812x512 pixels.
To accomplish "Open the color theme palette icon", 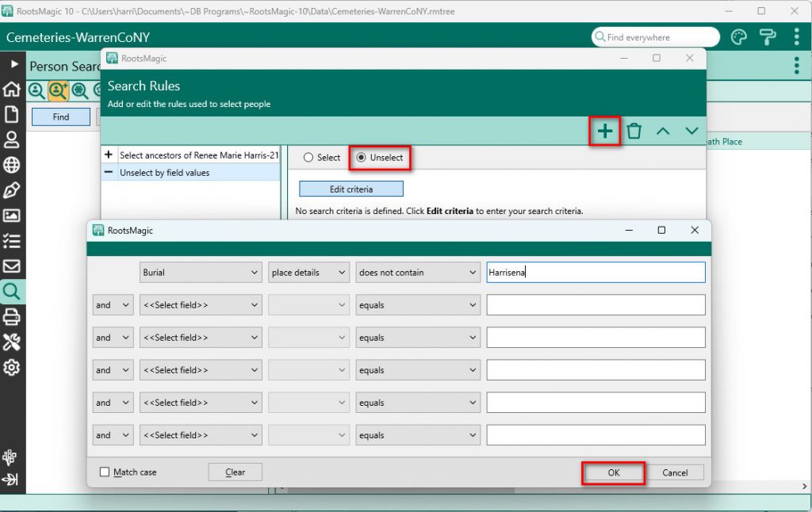I will (738, 37).
